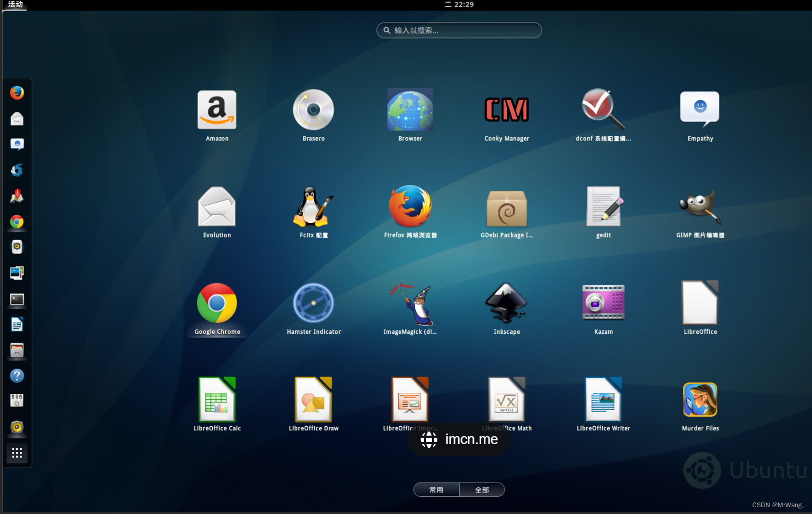Open LibreOffice Writer in the app grid
This screenshot has height=514, width=812.
[604, 400]
